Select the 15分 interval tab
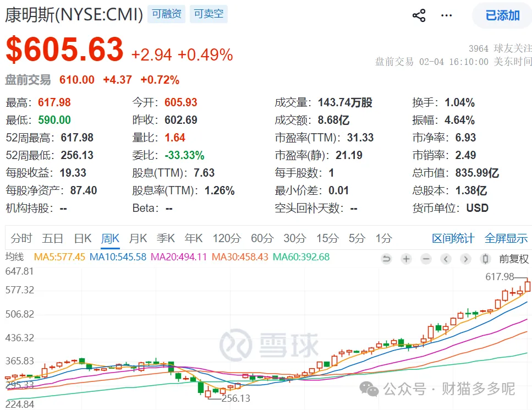 point(327,238)
